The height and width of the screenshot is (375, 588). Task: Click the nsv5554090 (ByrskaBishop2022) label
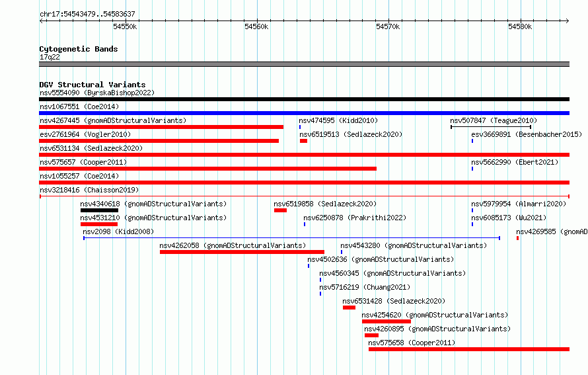[x=97, y=93]
